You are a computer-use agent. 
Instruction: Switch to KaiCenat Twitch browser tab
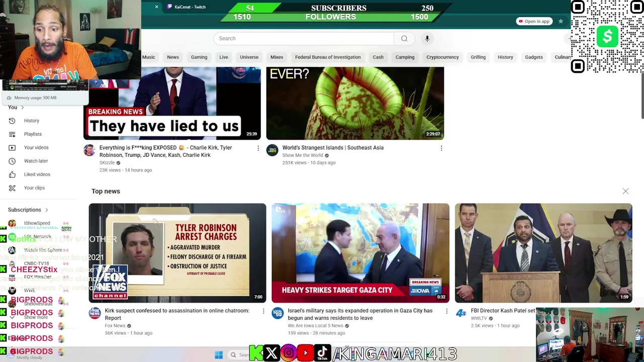coord(190,7)
